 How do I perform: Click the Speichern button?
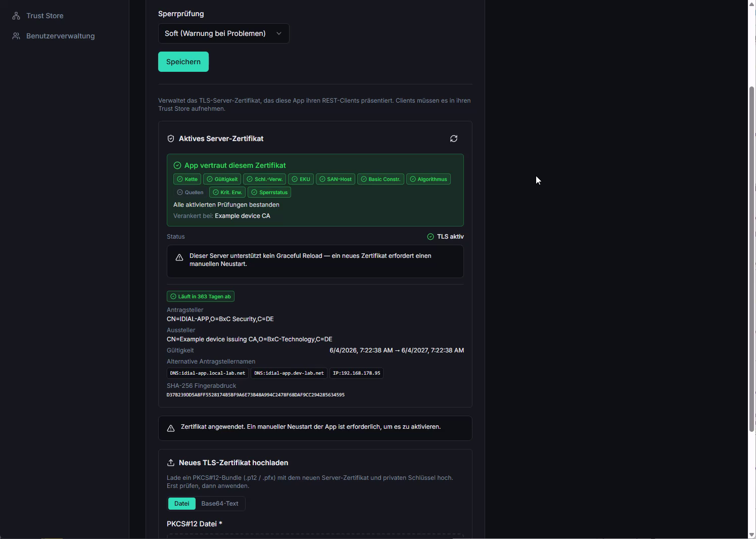(183, 62)
